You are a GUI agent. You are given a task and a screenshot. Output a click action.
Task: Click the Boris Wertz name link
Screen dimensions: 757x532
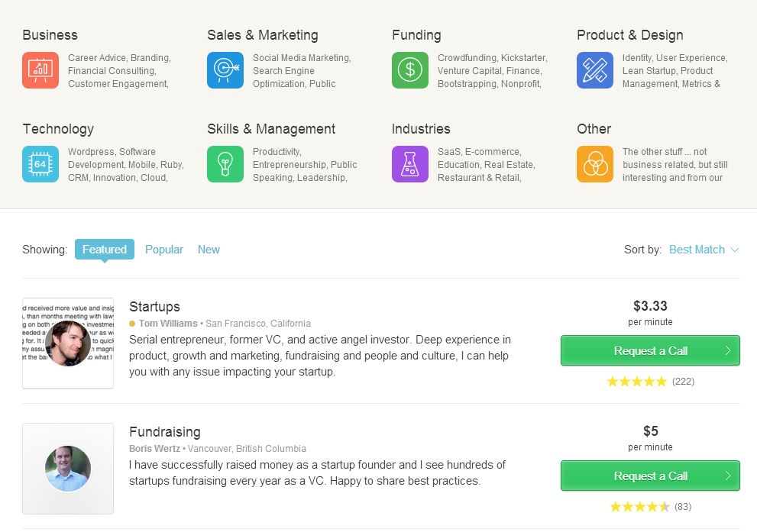pyautogui.click(x=155, y=449)
